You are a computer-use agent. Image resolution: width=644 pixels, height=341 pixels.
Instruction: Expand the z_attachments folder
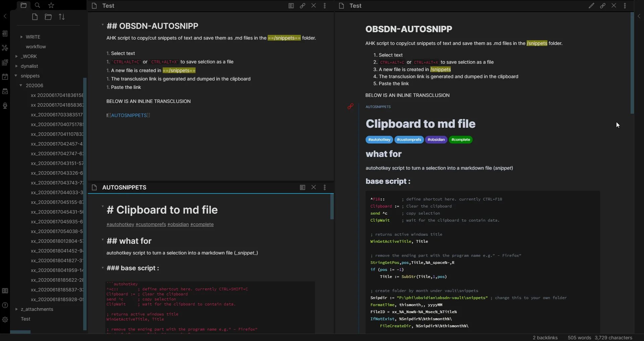tap(16, 309)
